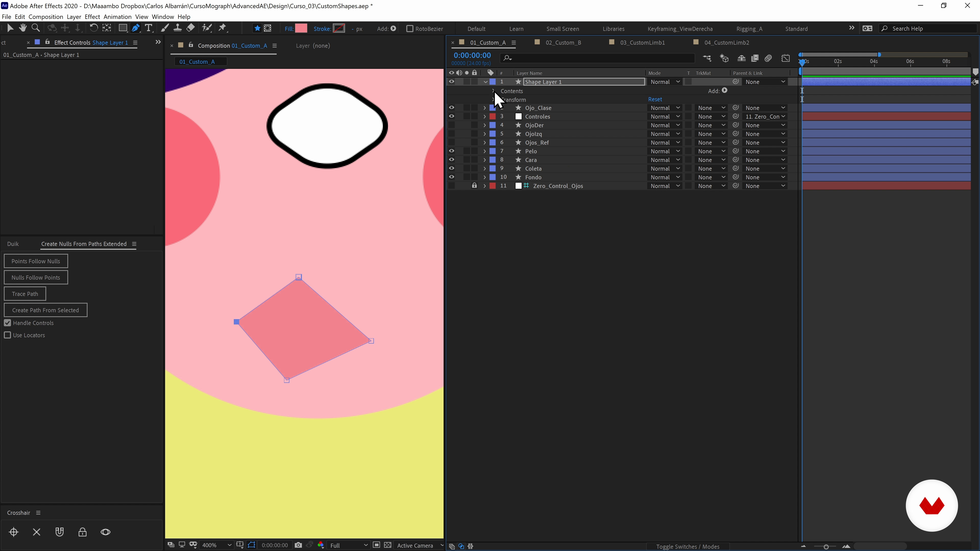Open the File menu
Viewport: 980px width, 551px height.
(x=6, y=17)
